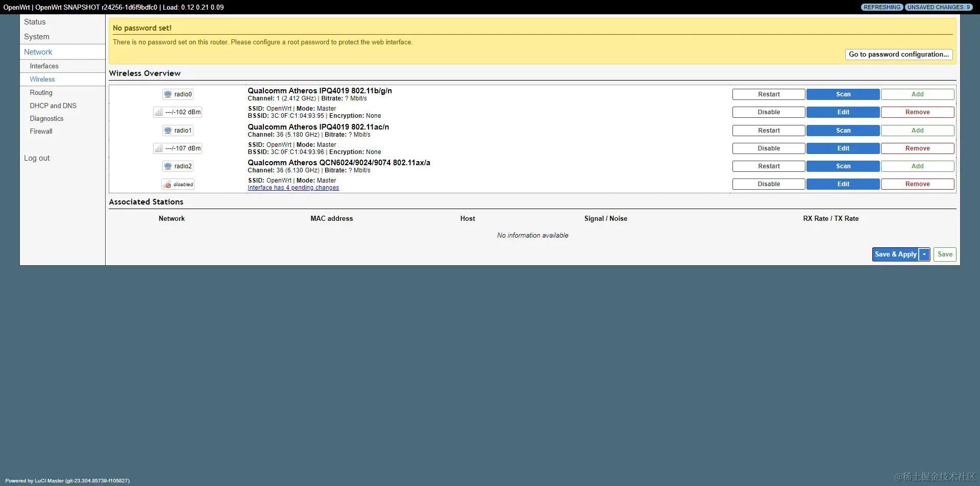The height and width of the screenshot is (486, 980).
Task: Click the Signal / Noise column header
Action: coord(606,218)
